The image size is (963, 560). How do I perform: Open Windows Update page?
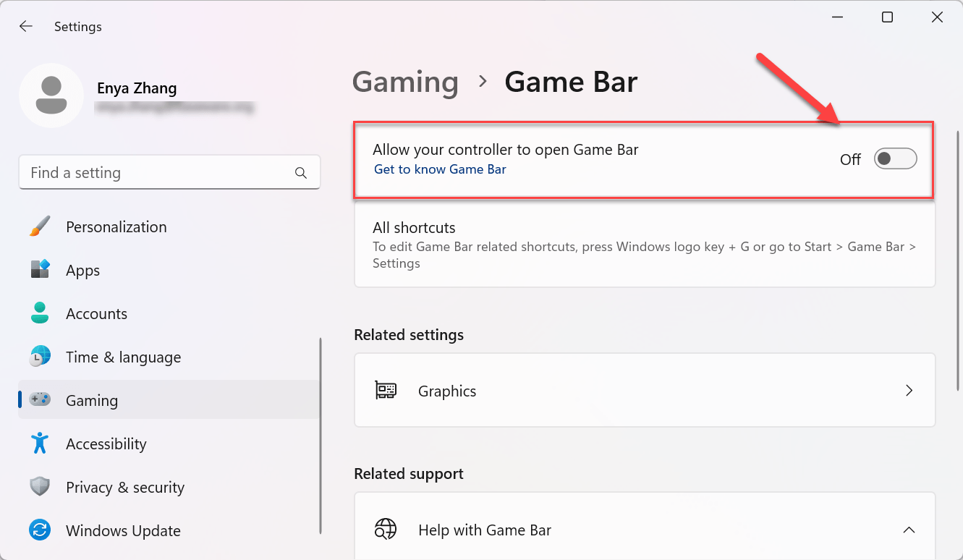click(169, 530)
